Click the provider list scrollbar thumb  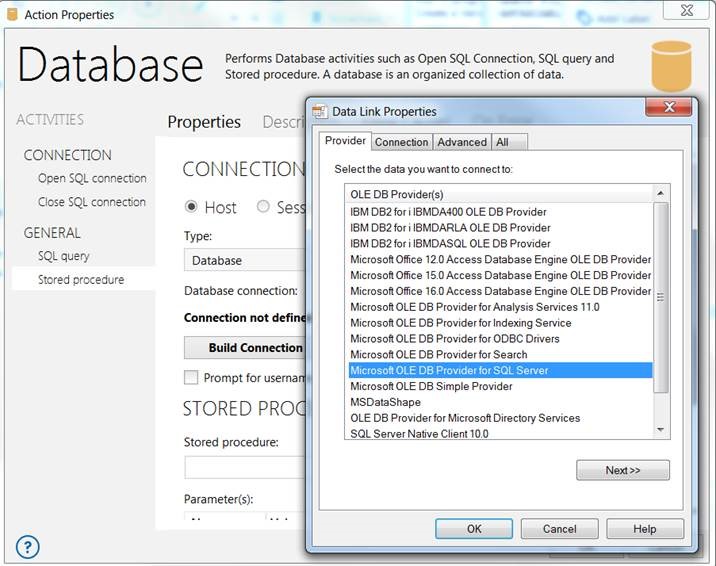[660, 297]
